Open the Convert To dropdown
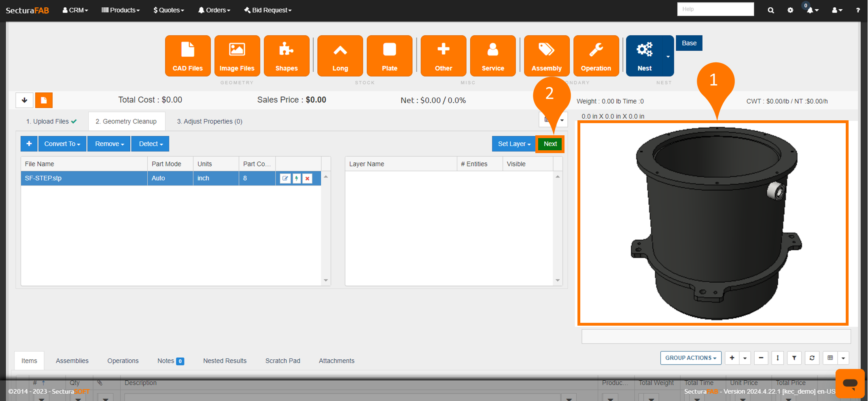Image resolution: width=868 pixels, height=401 pixels. pos(62,144)
